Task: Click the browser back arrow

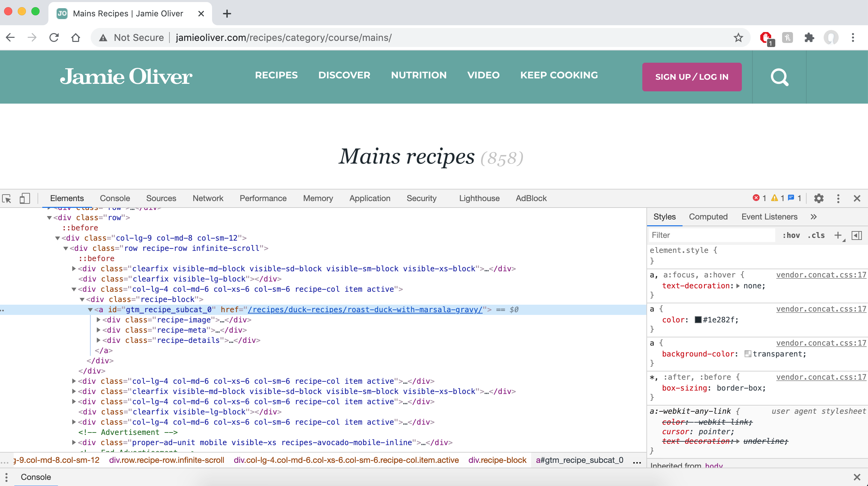Action: (x=11, y=37)
